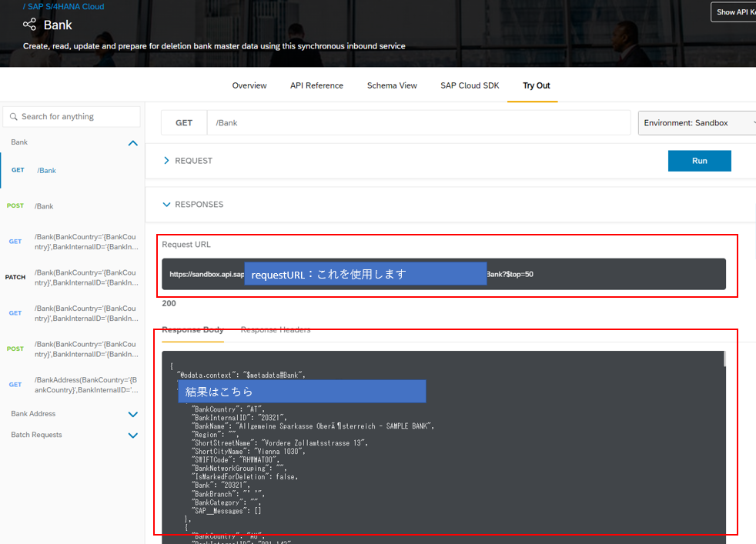Click the "SAP__Messages": [] line
This screenshot has height=544, width=756.
pyautogui.click(x=226, y=511)
